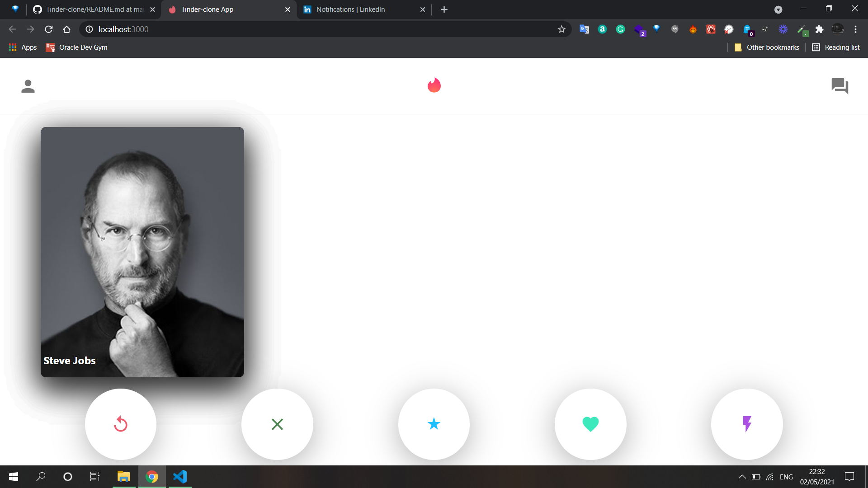Click the purple lightning boost button
Screen dimensions: 868x488
coord(747,424)
